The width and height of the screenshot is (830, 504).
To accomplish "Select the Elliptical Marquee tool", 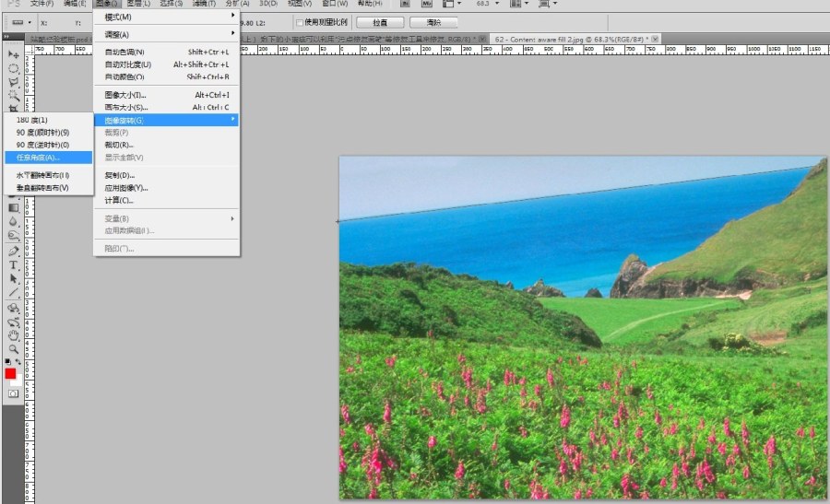I will coord(14,68).
